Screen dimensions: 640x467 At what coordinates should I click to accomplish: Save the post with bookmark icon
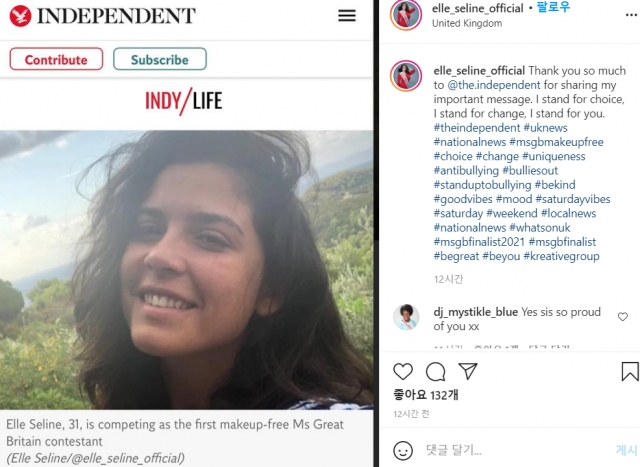(x=630, y=372)
